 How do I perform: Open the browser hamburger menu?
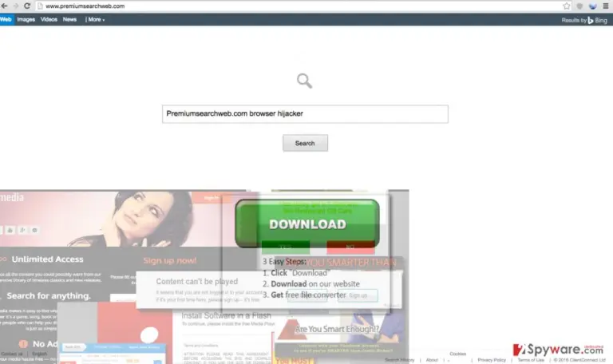606,6
